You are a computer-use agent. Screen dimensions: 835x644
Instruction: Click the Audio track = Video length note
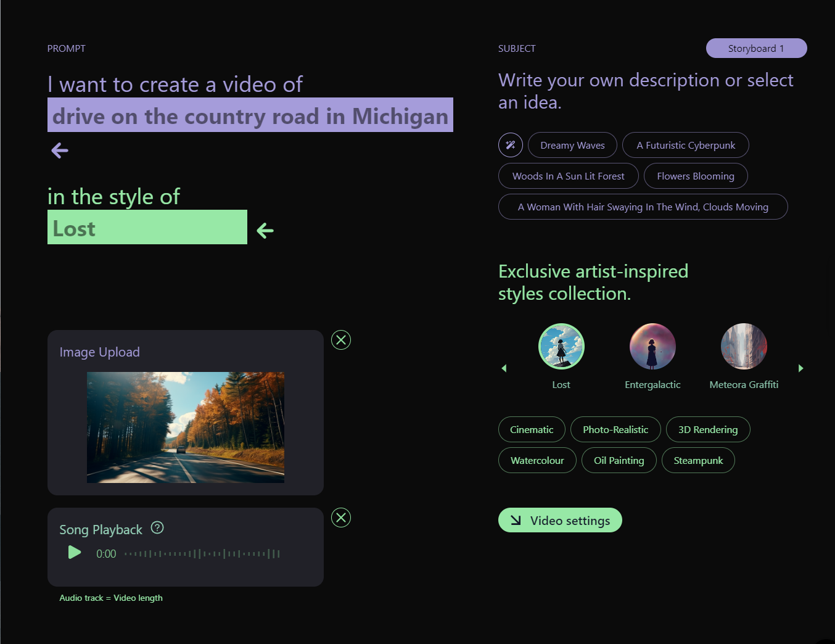[x=111, y=598]
